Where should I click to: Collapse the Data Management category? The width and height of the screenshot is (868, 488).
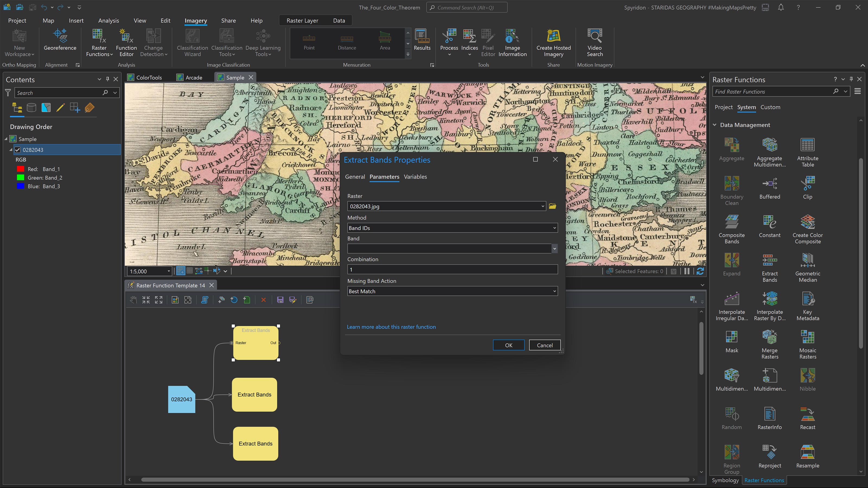[x=714, y=125]
